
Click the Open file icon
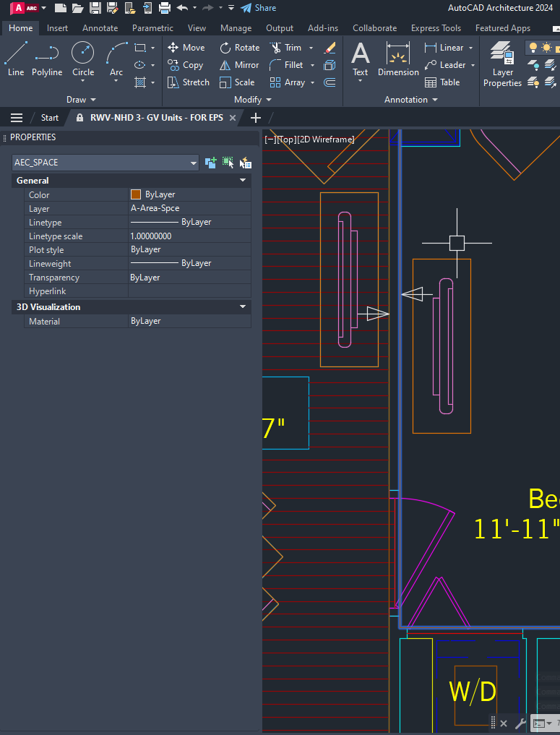pyautogui.click(x=78, y=8)
